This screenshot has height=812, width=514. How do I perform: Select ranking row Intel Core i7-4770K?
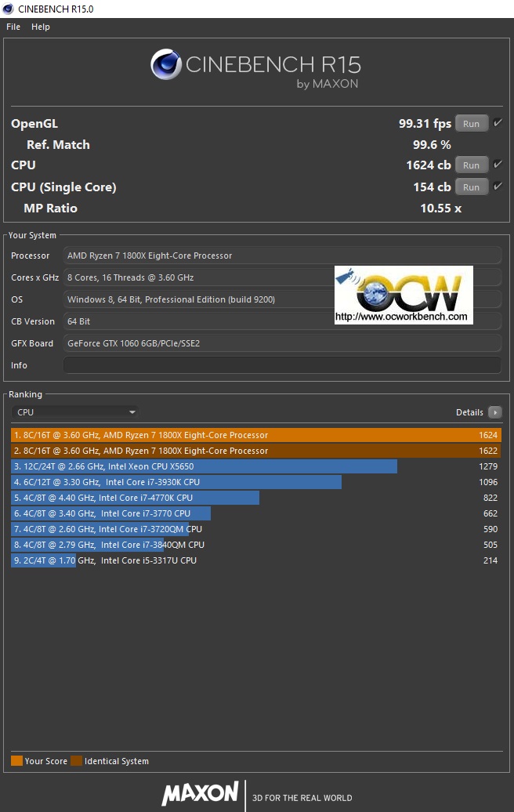(256, 498)
